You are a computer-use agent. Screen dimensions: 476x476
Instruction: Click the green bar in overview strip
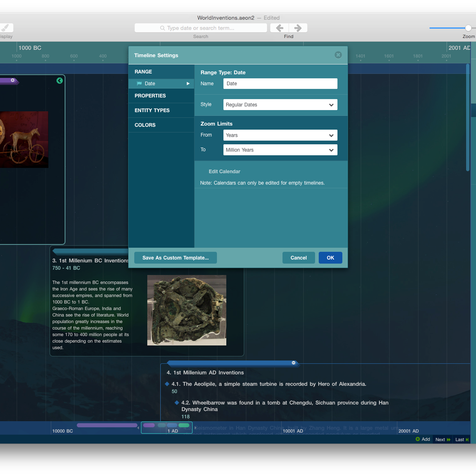click(184, 425)
